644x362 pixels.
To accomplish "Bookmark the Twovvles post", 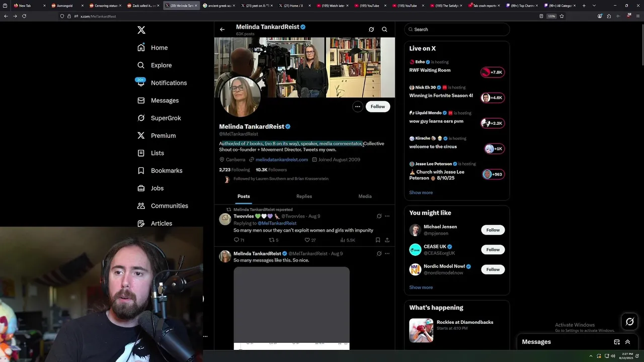I will tap(378, 240).
